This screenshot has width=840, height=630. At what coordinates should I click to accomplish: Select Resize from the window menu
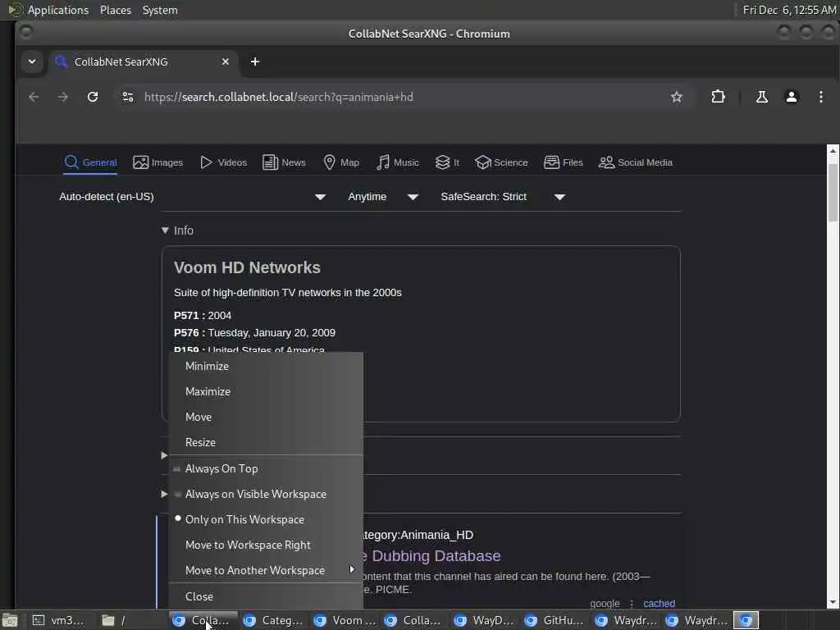point(266,442)
